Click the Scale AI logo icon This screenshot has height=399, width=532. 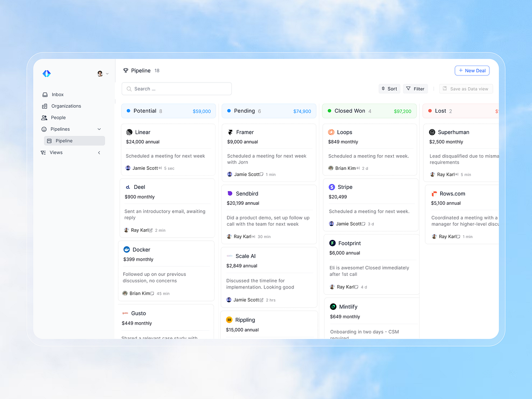(230, 256)
